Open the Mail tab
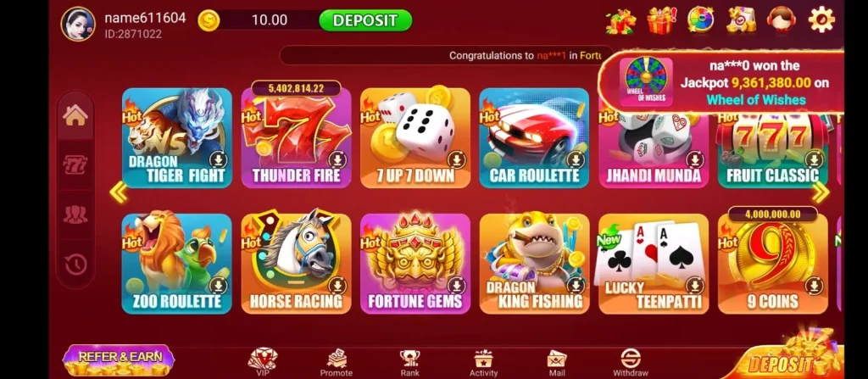The width and height of the screenshot is (868, 379). (x=556, y=364)
